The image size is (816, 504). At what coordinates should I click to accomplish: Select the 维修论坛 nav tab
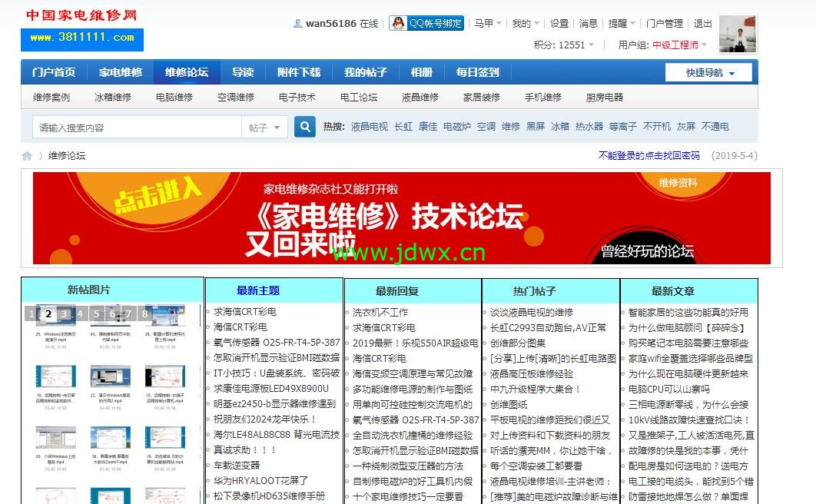point(187,72)
